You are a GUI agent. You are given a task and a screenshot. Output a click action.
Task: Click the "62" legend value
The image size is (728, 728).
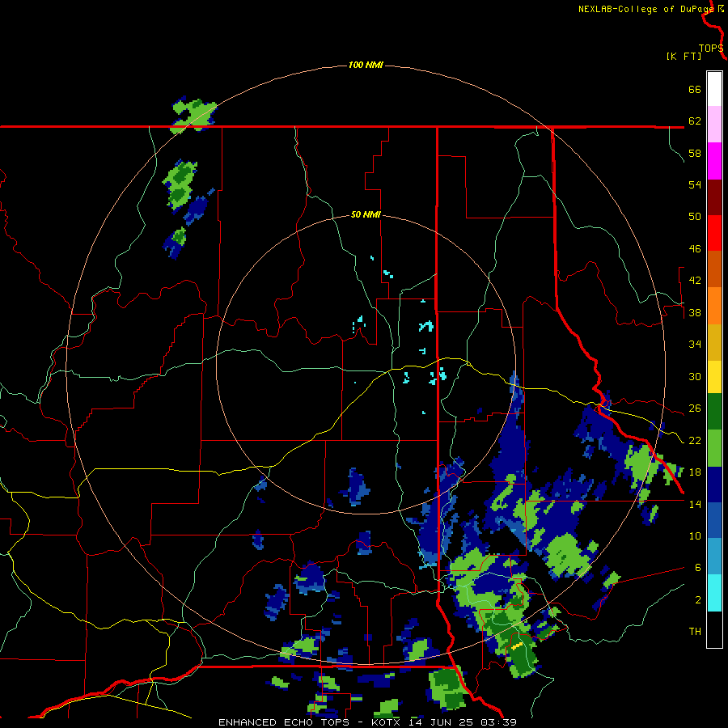(695, 121)
